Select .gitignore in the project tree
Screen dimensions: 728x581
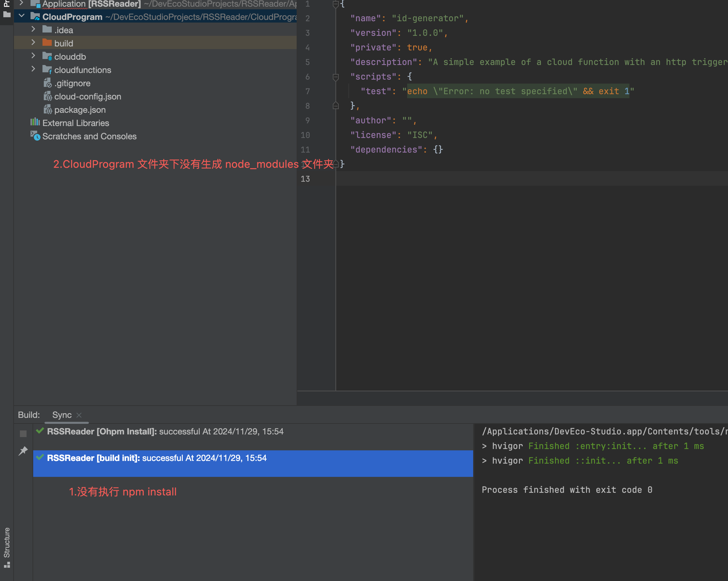tap(72, 83)
